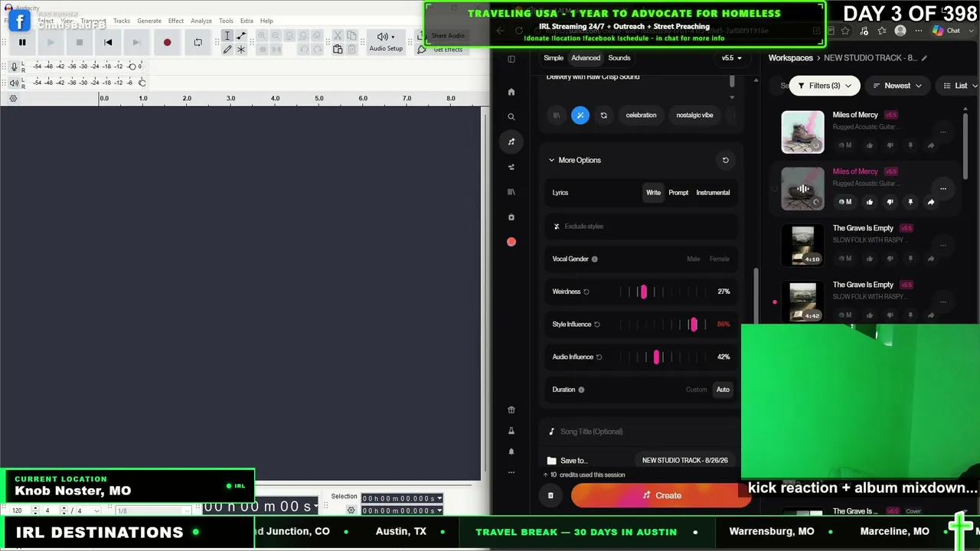Image resolution: width=980 pixels, height=551 pixels.
Task: Open selection settings gear in Audacity bottom bar
Action: tap(351, 510)
